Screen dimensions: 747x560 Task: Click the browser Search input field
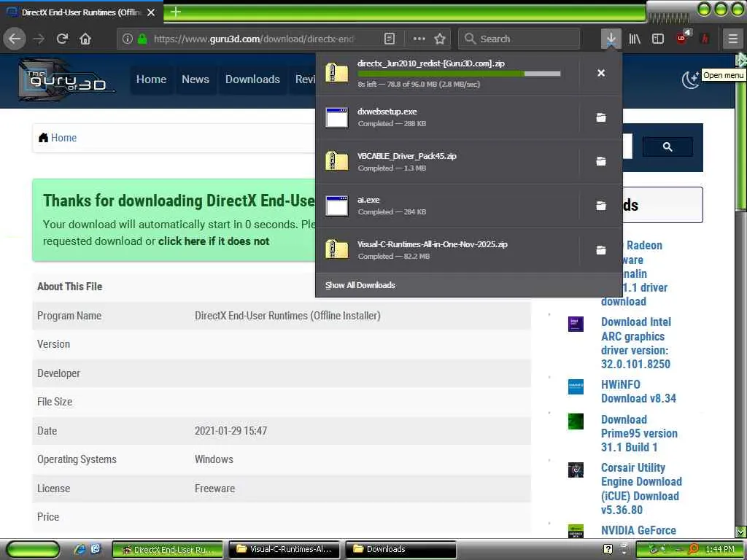point(519,39)
